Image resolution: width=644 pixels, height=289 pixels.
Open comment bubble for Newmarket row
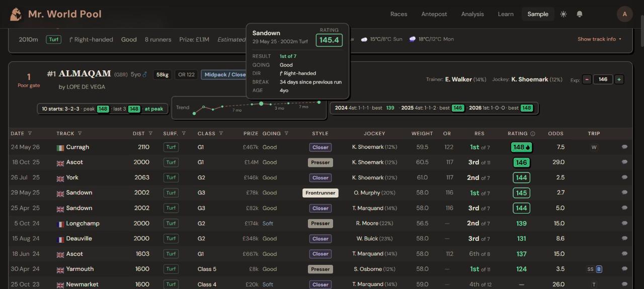[x=624, y=284]
